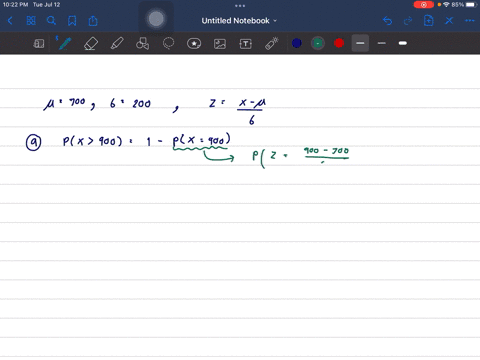Select the Laser pointer tool

(x=272, y=43)
